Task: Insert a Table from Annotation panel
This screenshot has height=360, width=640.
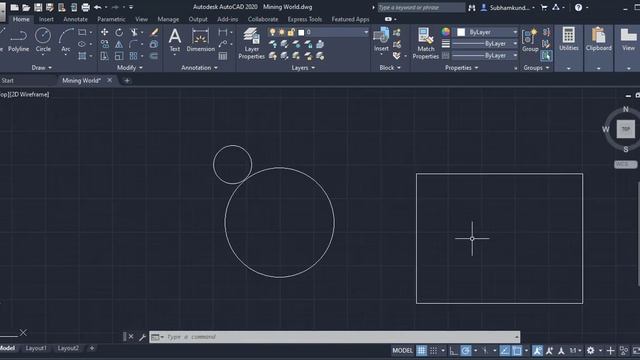Action: click(223, 56)
